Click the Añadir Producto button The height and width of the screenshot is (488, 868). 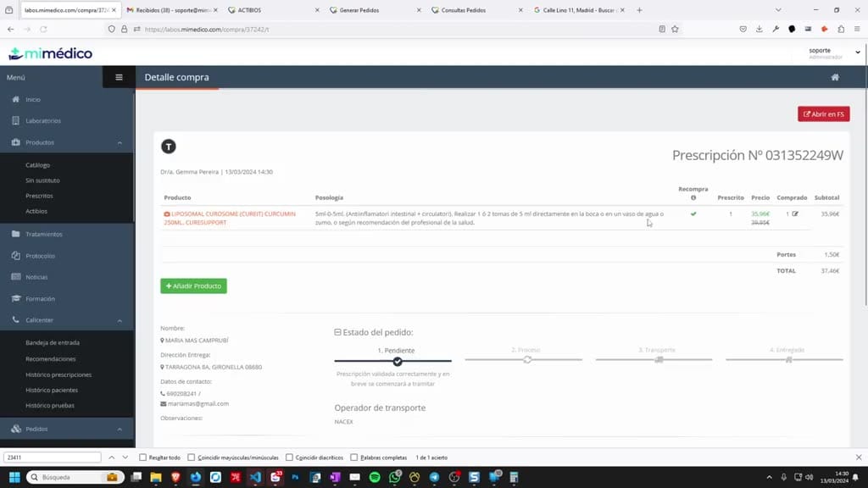click(194, 286)
